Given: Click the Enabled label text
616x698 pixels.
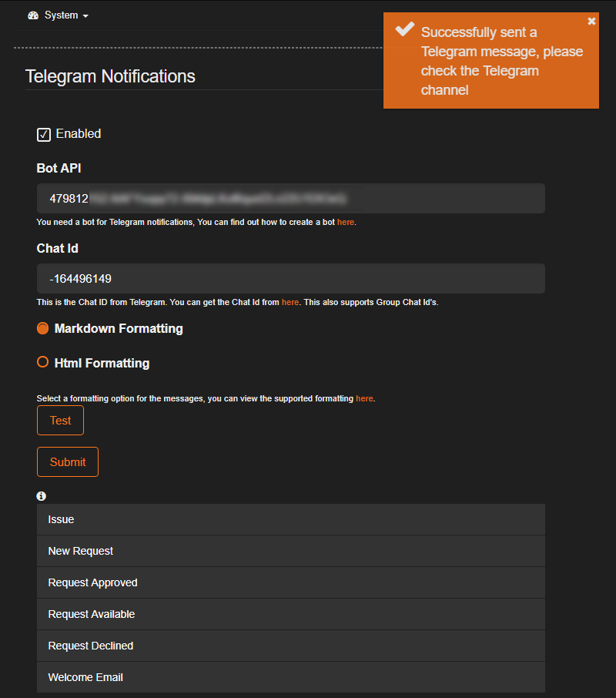Looking at the screenshot, I should coord(79,133).
